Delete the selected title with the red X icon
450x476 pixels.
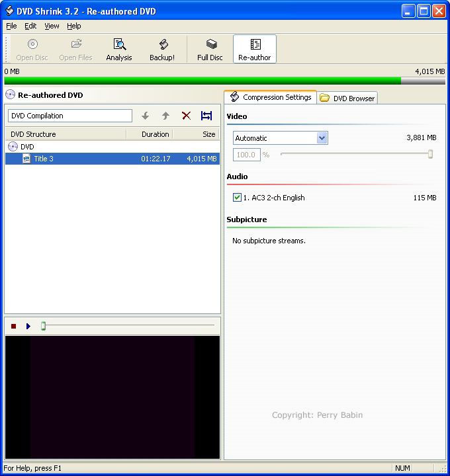tap(186, 116)
